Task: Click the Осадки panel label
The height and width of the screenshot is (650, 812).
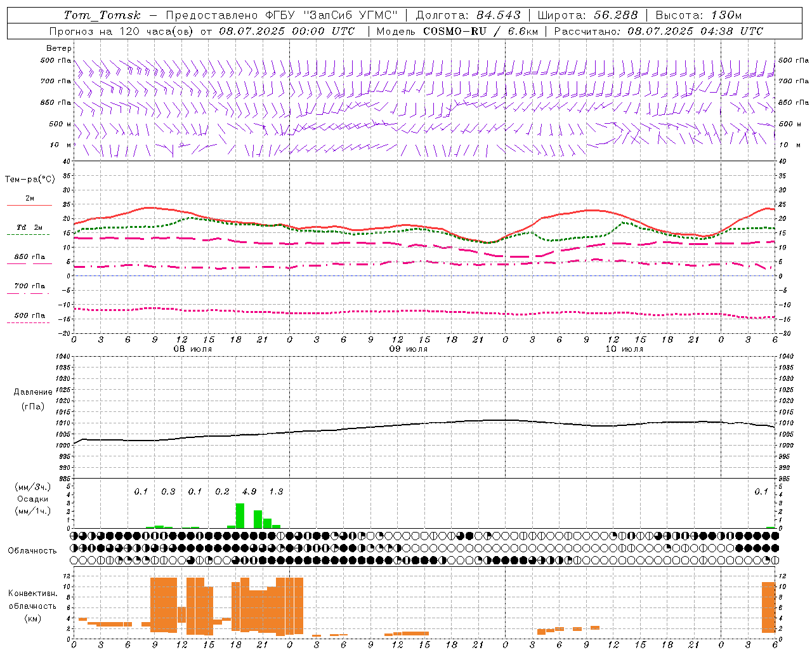Action: (x=33, y=499)
